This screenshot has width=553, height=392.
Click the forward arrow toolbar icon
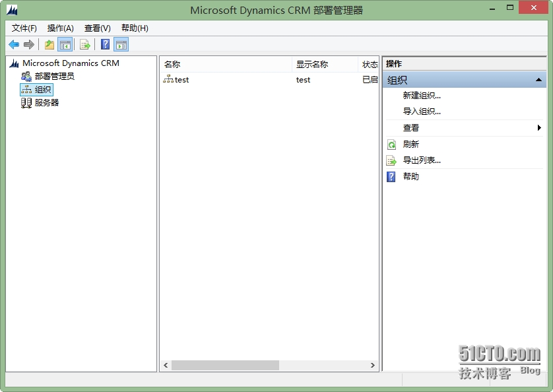point(29,44)
